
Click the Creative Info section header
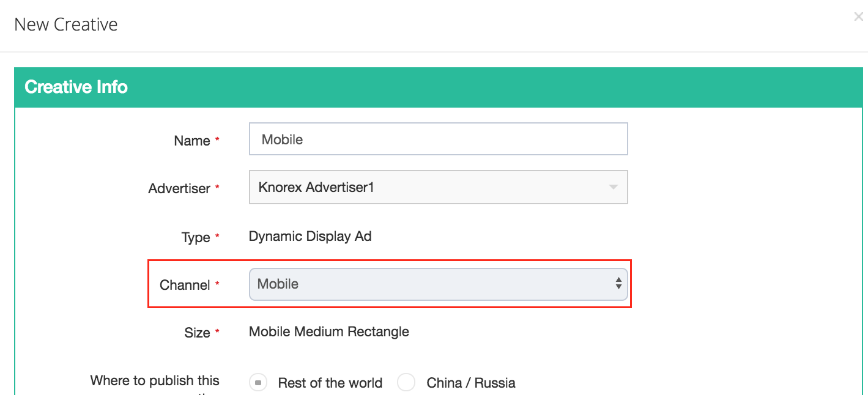point(76,87)
